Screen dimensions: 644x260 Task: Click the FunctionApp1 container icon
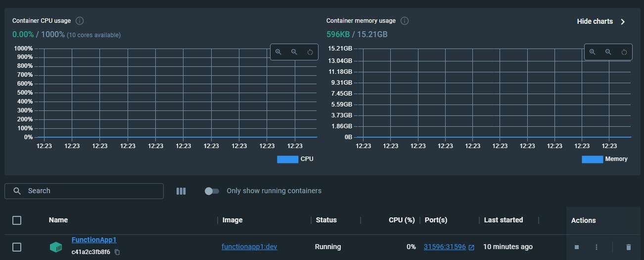pos(56,247)
